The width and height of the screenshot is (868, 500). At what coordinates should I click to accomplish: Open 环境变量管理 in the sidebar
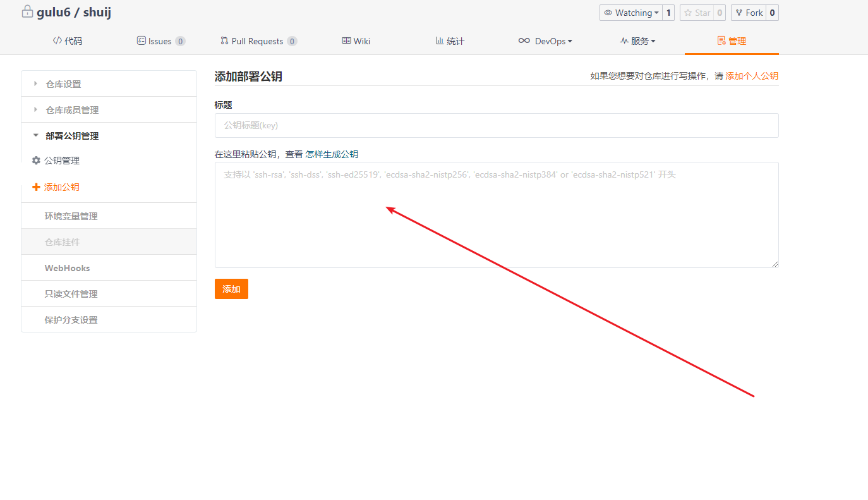(x=109, y=216)
